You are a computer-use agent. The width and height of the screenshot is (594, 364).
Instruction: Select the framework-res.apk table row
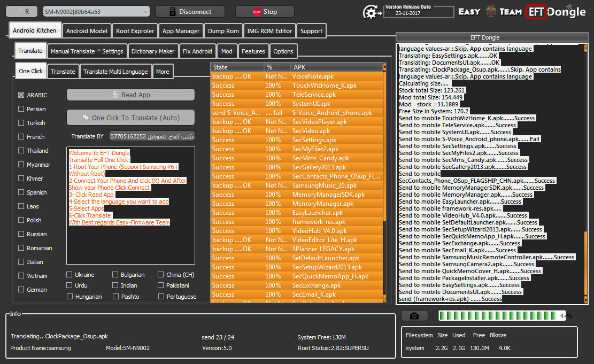pyautogui.click(x=297, y=222)
